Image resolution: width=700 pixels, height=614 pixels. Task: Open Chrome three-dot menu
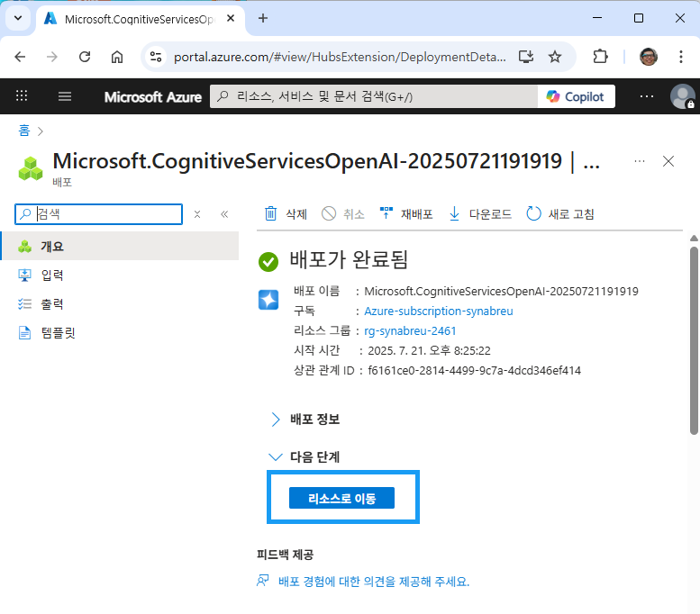point(681,57)
